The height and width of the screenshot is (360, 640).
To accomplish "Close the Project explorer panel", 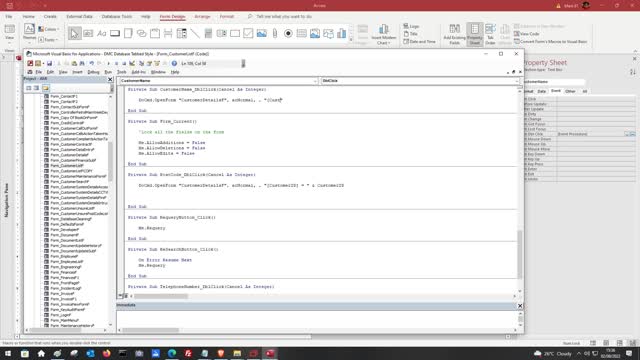I will pyautogui.click(x=110, y=79).
